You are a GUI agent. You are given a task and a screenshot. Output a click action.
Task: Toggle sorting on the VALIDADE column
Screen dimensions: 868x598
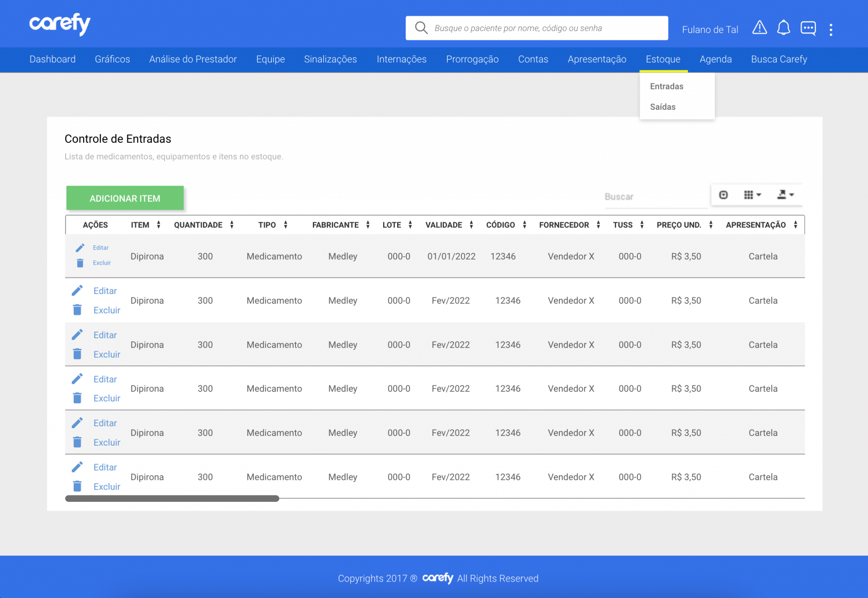[x=472, y=225]
